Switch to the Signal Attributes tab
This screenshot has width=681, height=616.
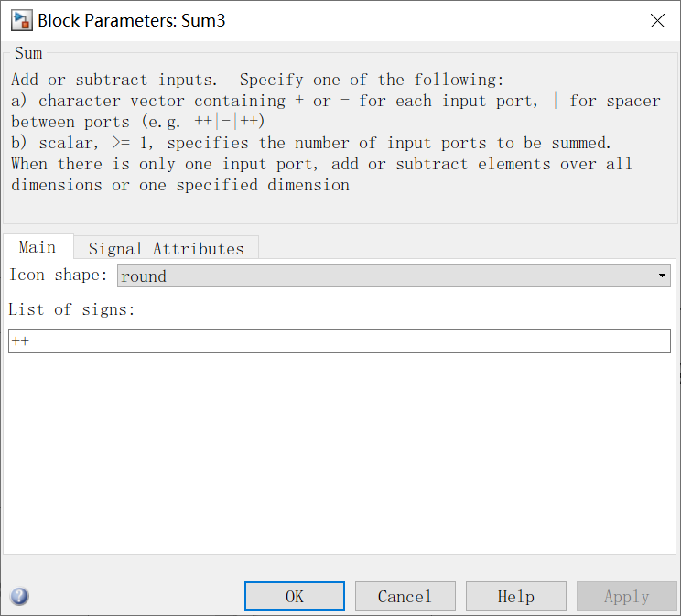coord(166,248)
